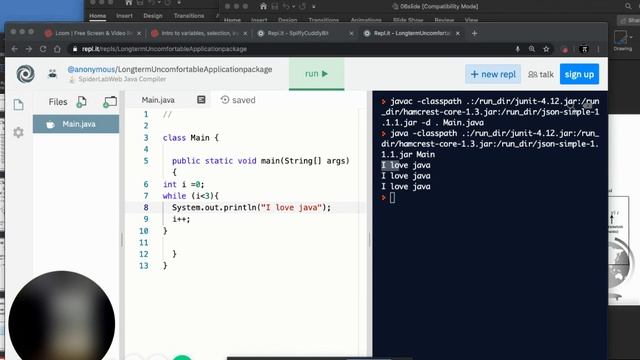Select the Main.java editor tab
The width and height of the screenshot is (640, 360).
pyautogui.click(x=158, y=100)
